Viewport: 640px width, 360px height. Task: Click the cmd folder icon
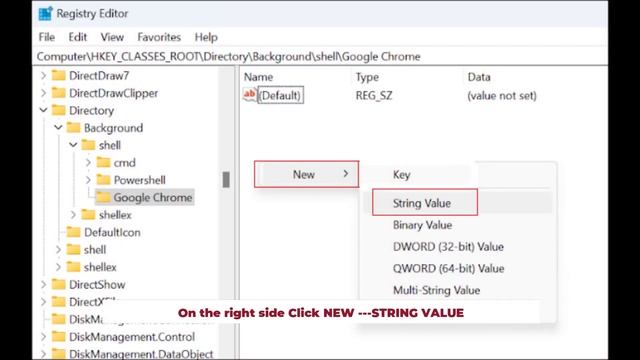103,162
